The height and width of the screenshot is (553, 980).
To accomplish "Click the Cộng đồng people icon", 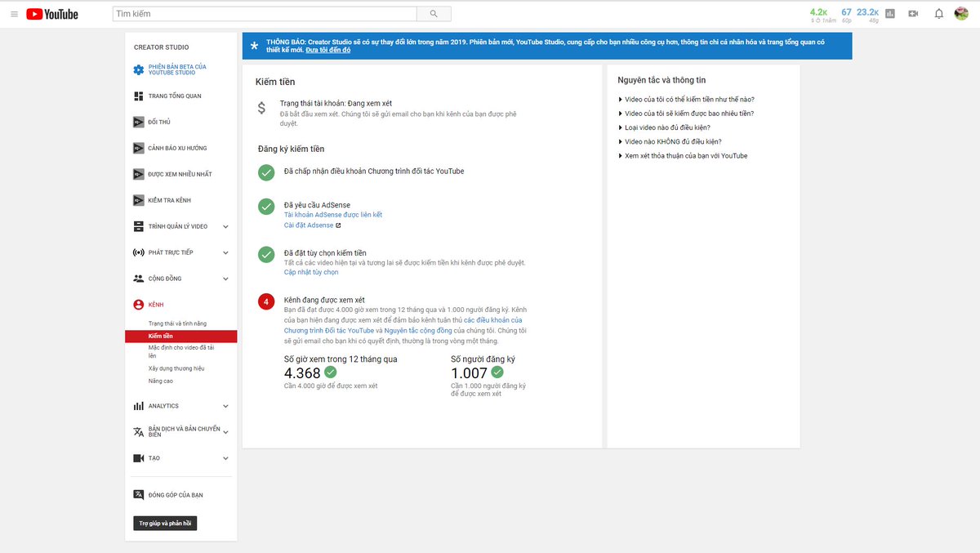I will click(139, 279).
